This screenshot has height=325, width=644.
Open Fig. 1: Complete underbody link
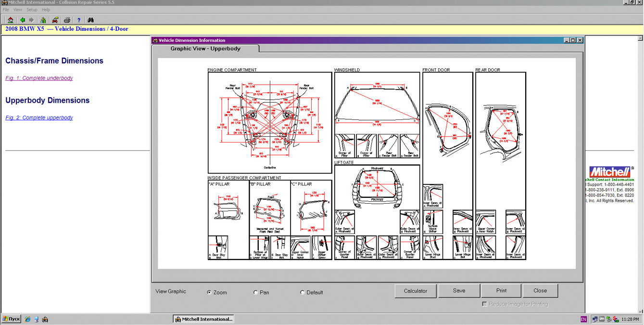tap(39, 78)
